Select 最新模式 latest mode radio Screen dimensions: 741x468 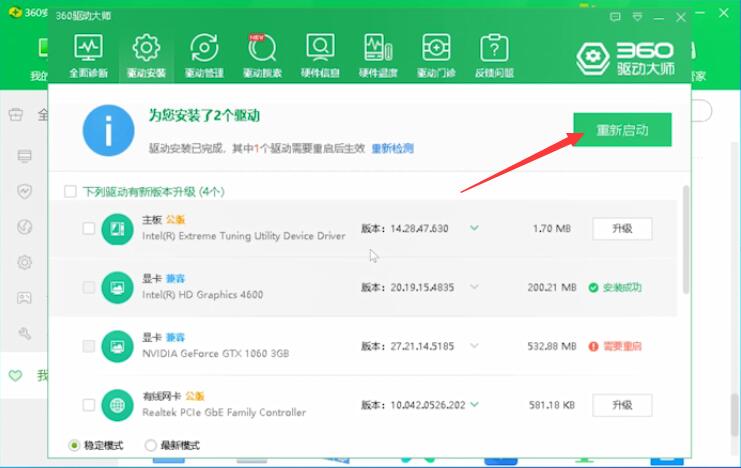(x=150, y=445)
